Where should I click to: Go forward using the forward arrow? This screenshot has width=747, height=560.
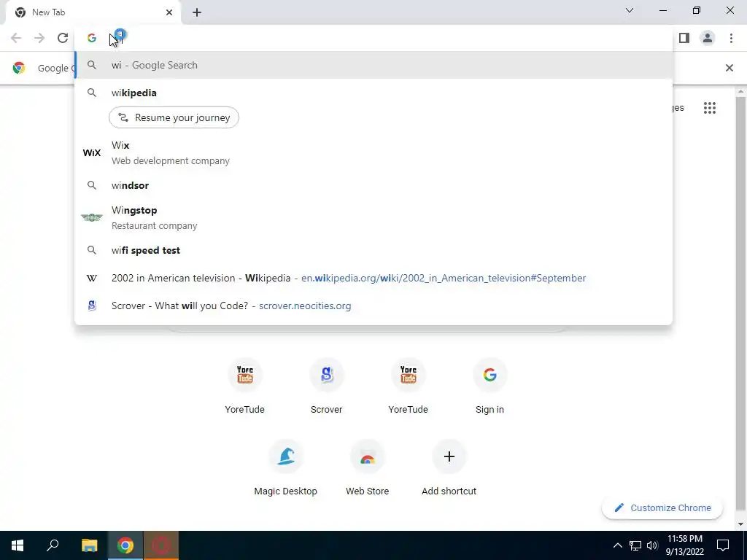tap(39, 38)
